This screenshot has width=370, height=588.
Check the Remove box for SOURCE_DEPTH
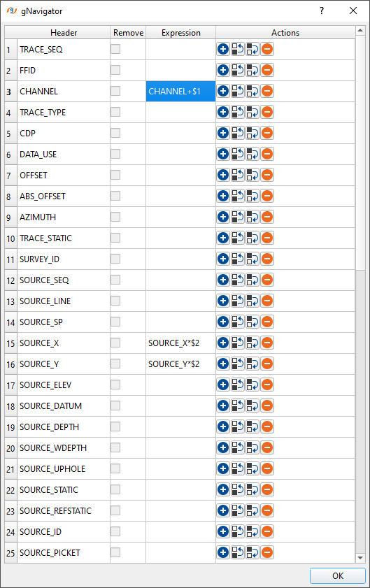115,426
